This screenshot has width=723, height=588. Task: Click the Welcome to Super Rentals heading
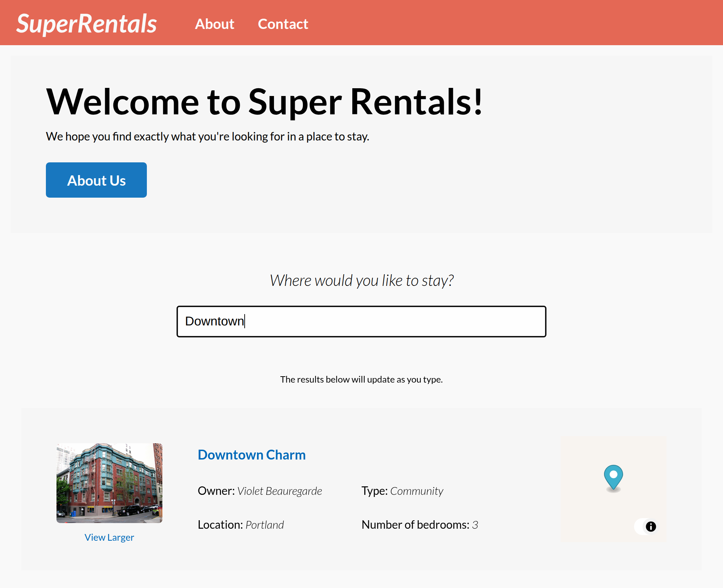(x=264, y=102)
